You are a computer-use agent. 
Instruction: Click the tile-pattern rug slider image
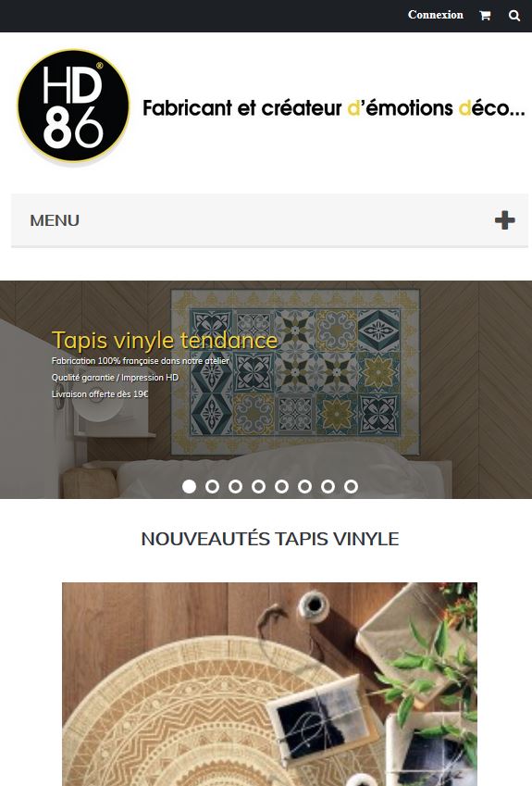266,390
